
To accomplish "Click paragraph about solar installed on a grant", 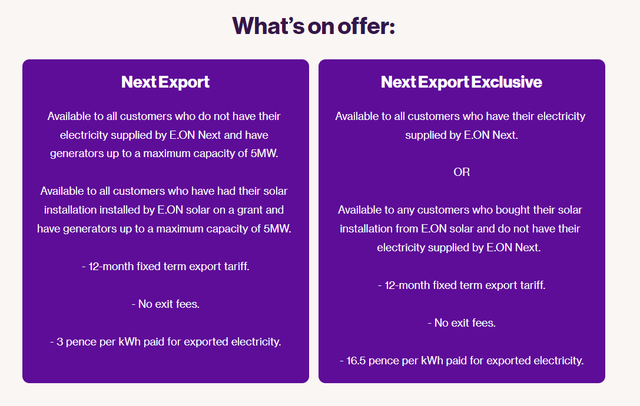I will (x=164, y=210).
